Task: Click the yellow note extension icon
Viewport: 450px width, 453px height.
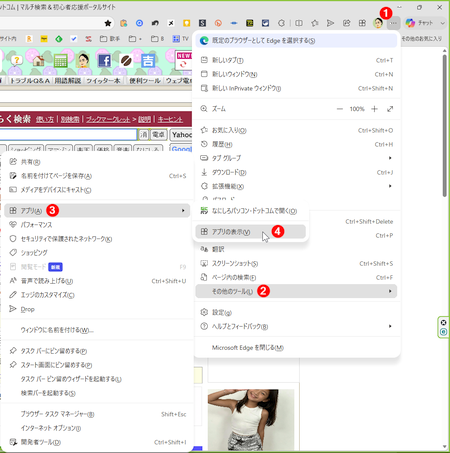Action: 187,23
